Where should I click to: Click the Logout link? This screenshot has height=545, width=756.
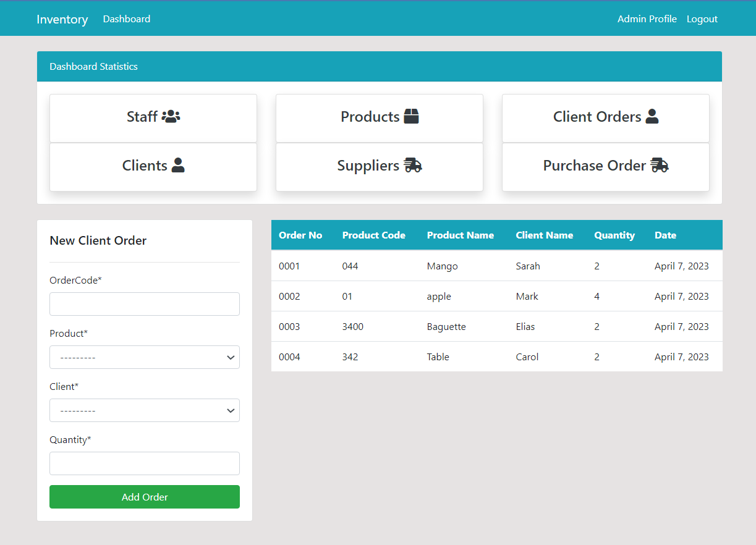[702, 19]
